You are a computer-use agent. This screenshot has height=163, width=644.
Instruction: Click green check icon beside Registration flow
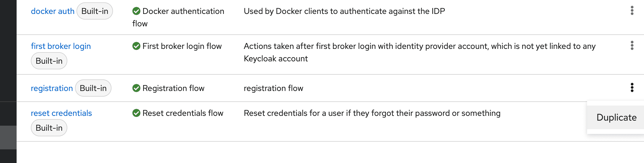[x=136, y=88]
